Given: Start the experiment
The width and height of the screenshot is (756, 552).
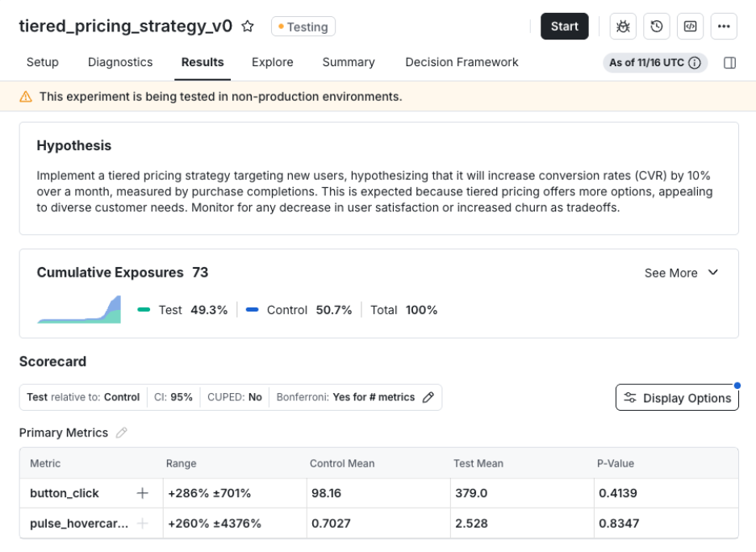Looking at the screenshot, I should tap(565, 26).
